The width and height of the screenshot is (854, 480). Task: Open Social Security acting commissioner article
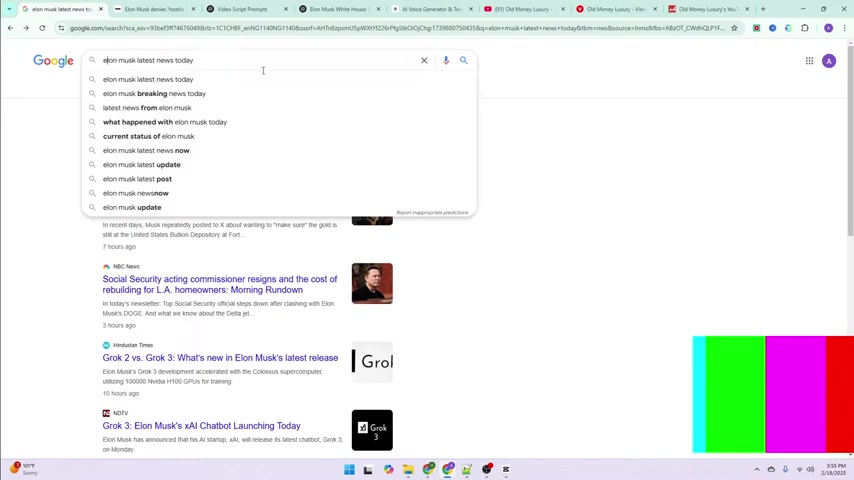[219, 284]
